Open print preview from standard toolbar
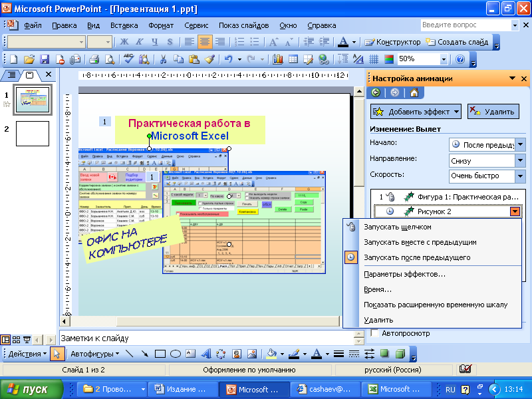The width and height of the screenshot is (532, 399). coord(110,59)
